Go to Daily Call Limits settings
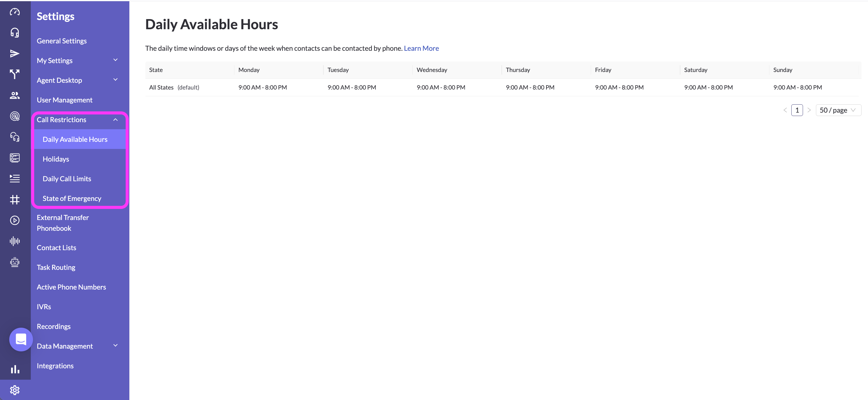 point(67,179)
